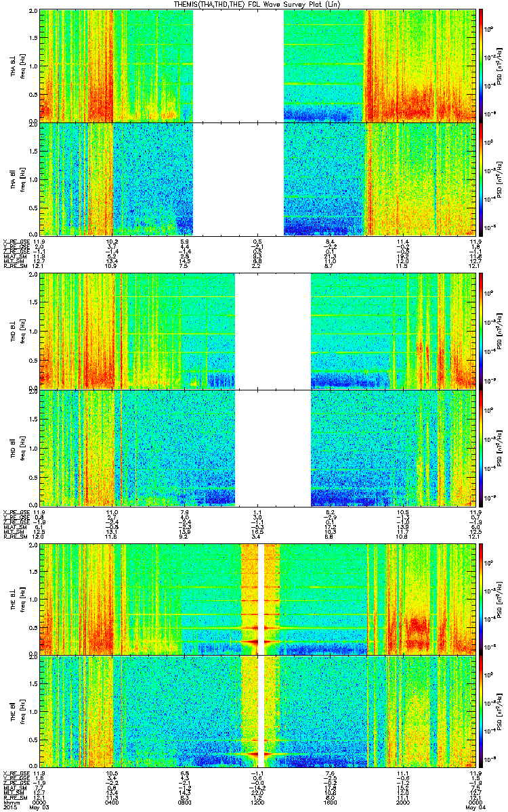The height and width of the screenshot is (812, 508).
Task: Click the 'THD BL freq [Hz]' axis label
Action: pyautogui.click(x=17, y=331)
